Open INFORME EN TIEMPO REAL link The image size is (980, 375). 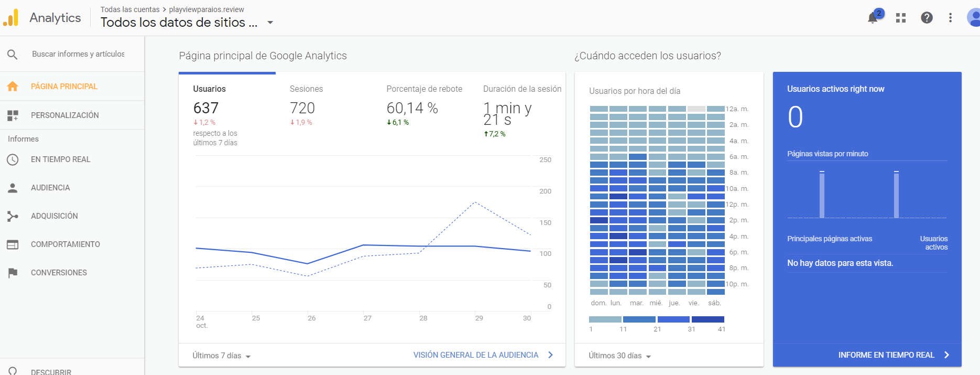point(886,355)
